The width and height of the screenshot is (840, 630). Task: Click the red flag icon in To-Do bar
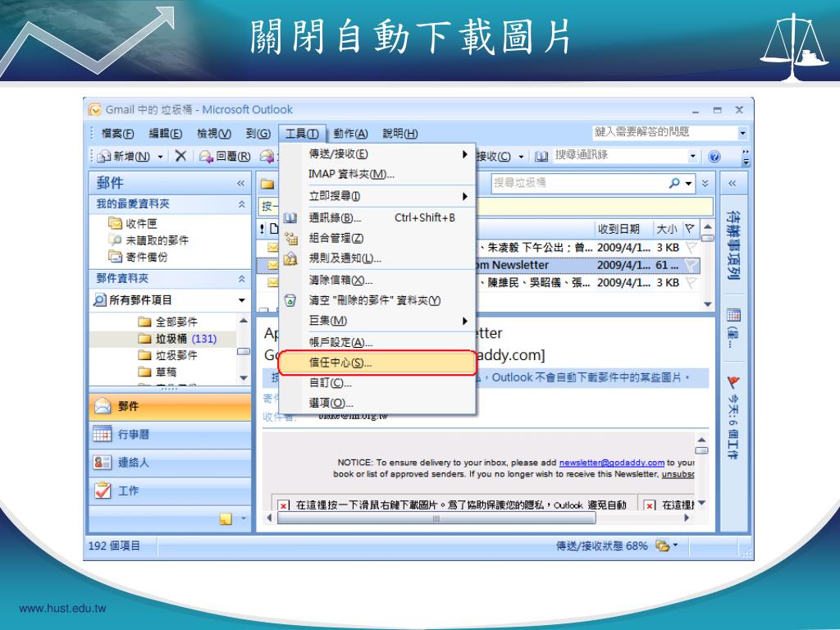733,382
